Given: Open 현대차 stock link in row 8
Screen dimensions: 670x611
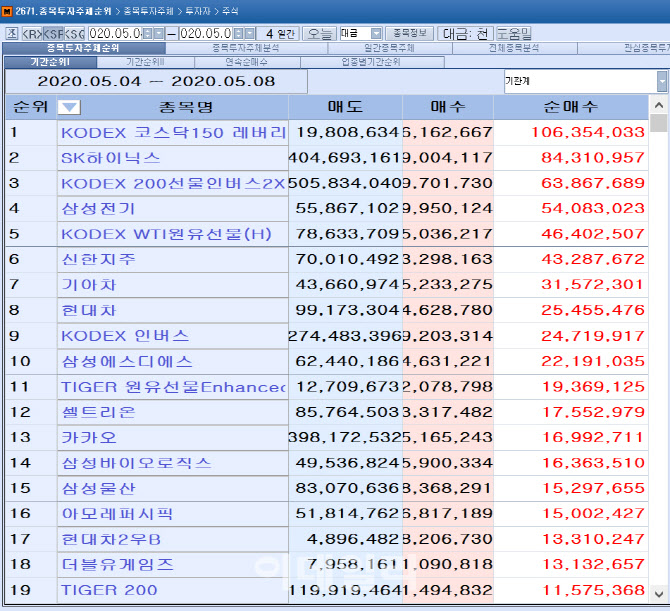Looking at the screenshot, I should click(88, 310).
